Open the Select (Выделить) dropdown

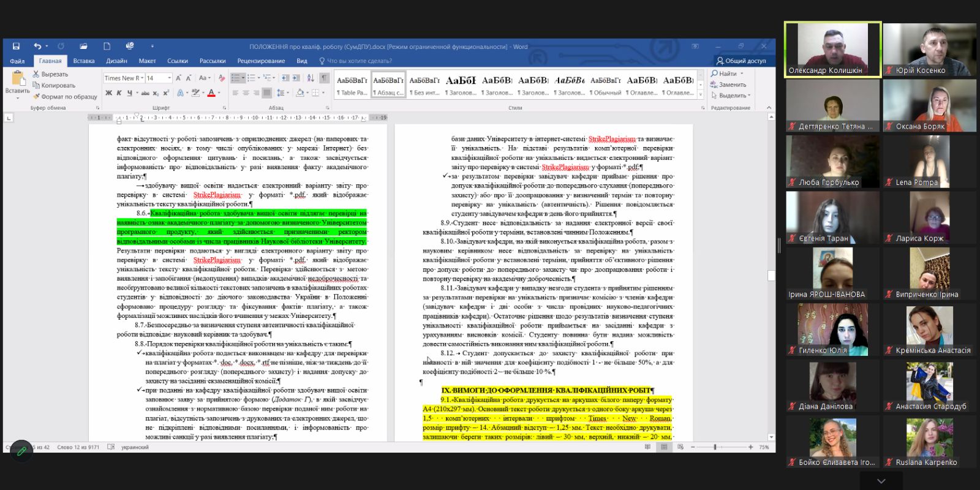point(730,96)
